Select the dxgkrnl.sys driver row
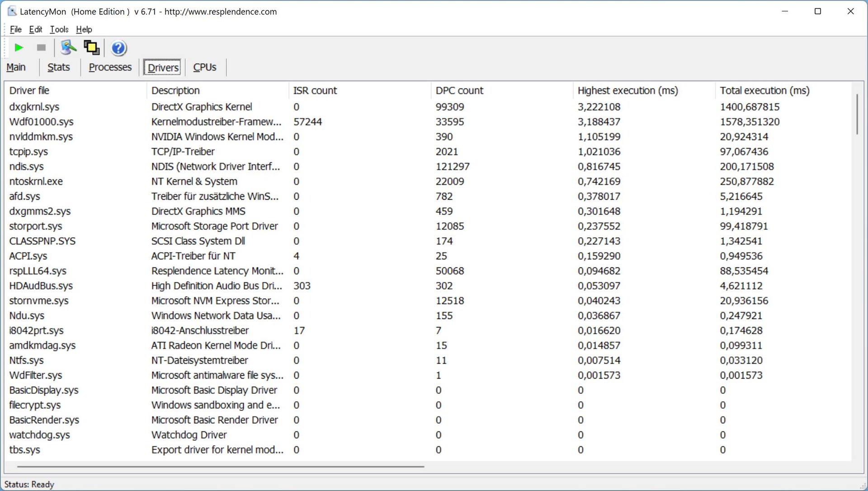868x491 pixels. click(34, 107)
